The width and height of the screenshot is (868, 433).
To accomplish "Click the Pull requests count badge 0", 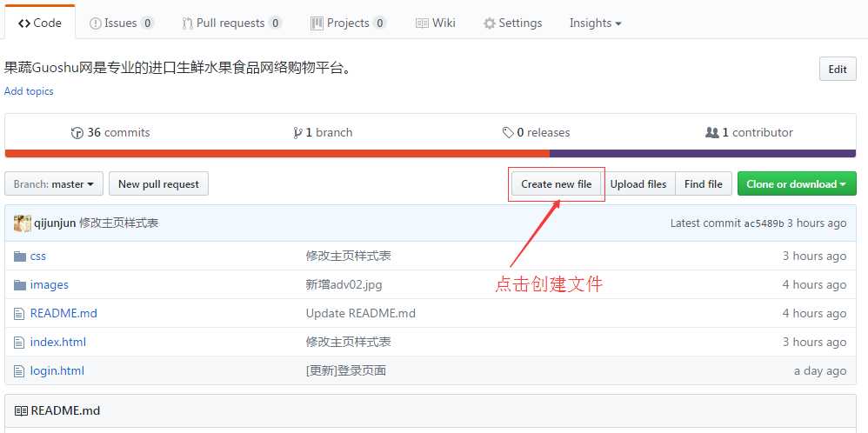I will (x=275, y=23).
